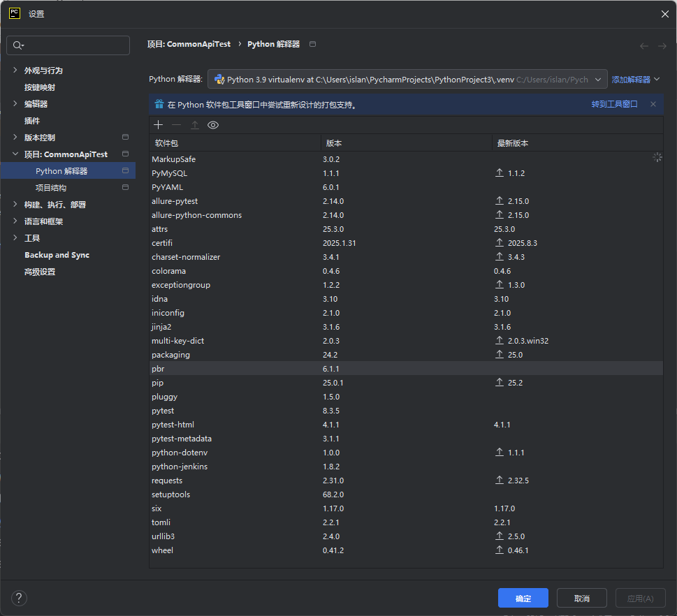
Task: Dismiss the packaging support banner
Action: [x=653, y=104]
